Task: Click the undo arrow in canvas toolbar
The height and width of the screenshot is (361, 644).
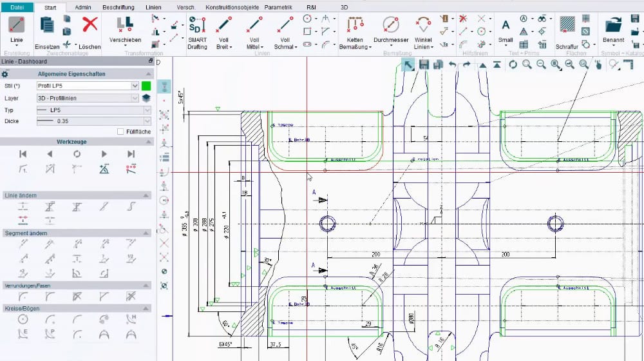Action: 453,64
